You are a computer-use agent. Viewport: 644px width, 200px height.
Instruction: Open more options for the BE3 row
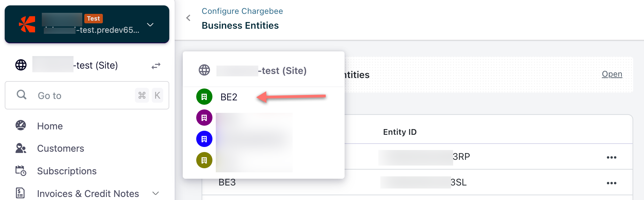611,183
